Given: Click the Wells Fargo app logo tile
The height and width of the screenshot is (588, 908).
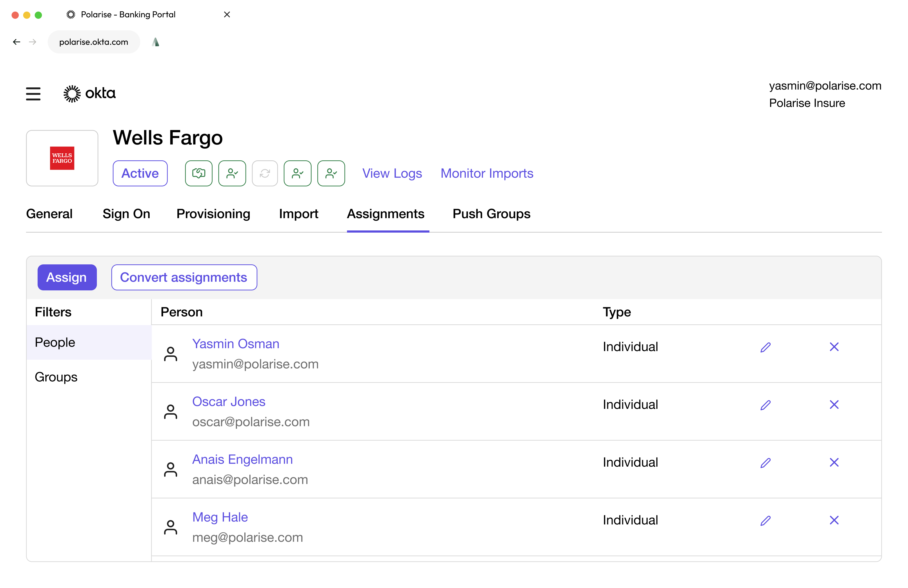Looking at the screenshot, I should 62,158.
